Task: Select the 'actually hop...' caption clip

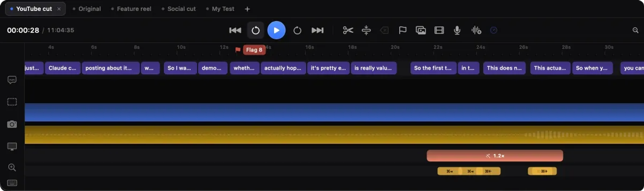Action: [283, 68]
